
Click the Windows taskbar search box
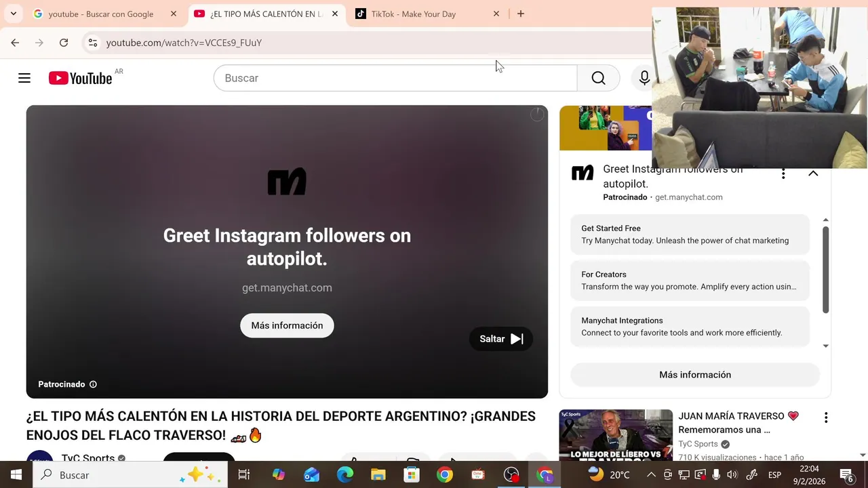click(130, 475)
